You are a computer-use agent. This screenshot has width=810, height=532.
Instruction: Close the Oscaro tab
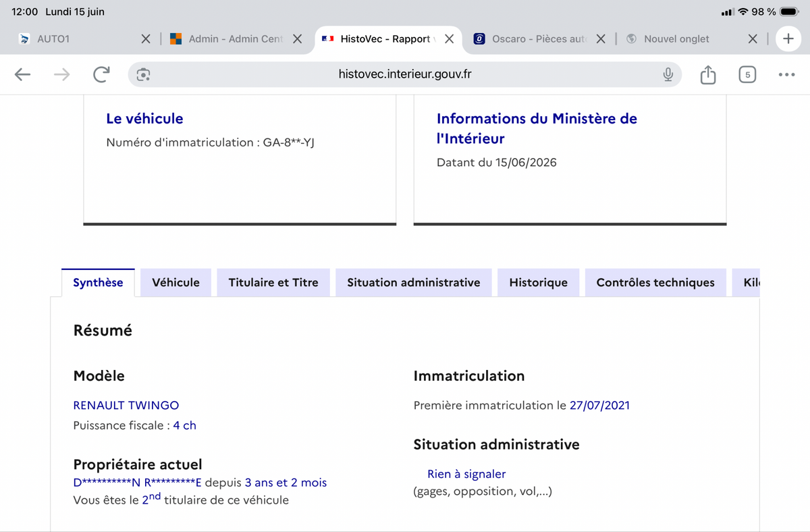pos(601,39)
